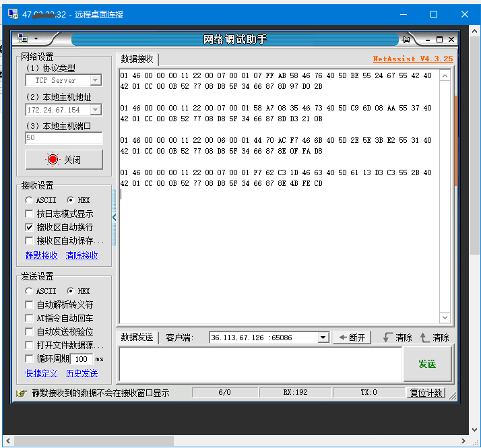Viewport: 481px width, 448px height.
Task: Toggle 接收区自动换行 checkbox
Action: pyautogui.click(x=29, y=227)
